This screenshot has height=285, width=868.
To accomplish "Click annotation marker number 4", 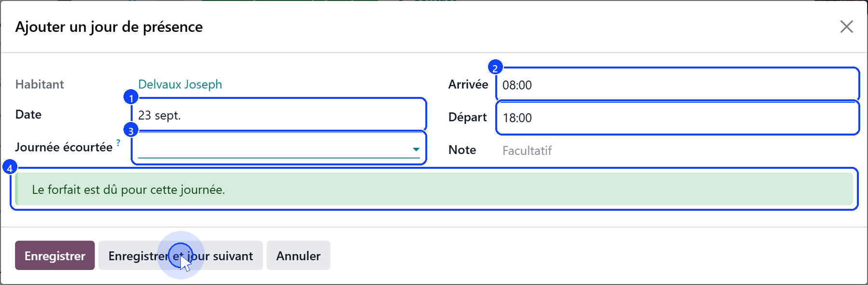I will pos(10,168).
